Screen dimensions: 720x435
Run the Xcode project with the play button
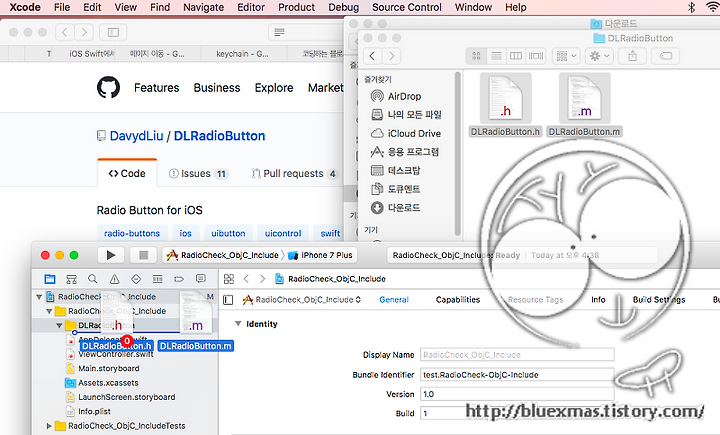(111, 255)
